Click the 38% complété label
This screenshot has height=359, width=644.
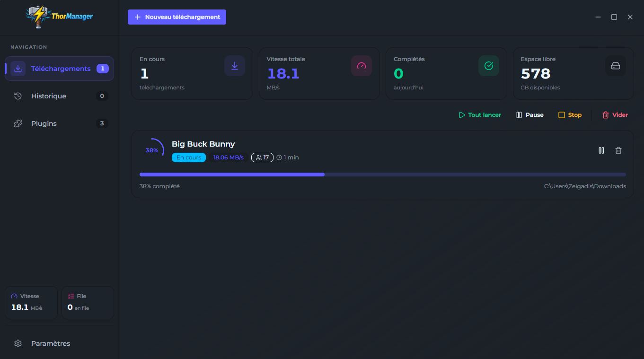click(159, 186)
